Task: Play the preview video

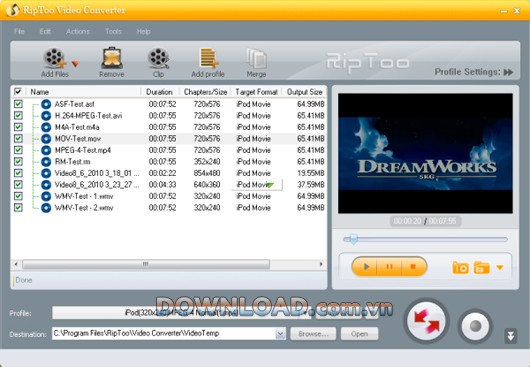Action: click(365, 267)
